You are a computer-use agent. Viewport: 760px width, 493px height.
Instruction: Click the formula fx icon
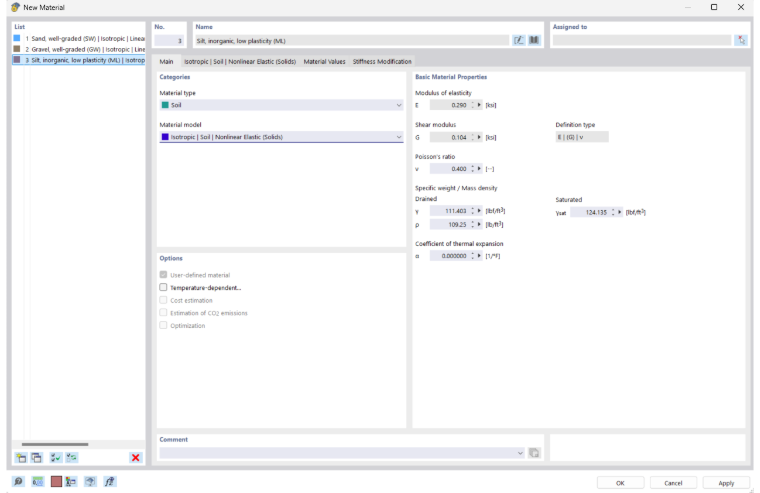[110, 481]
